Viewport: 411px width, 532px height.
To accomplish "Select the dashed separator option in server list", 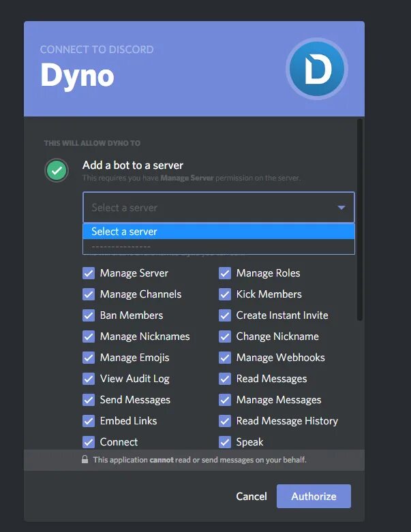I will click(219, 247).
